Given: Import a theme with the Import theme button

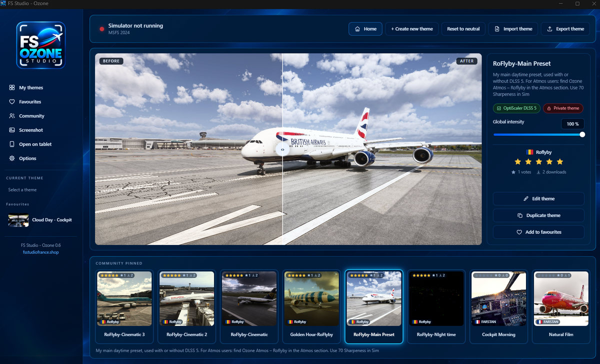Looking at the screenshot, I should pos(513,29).
